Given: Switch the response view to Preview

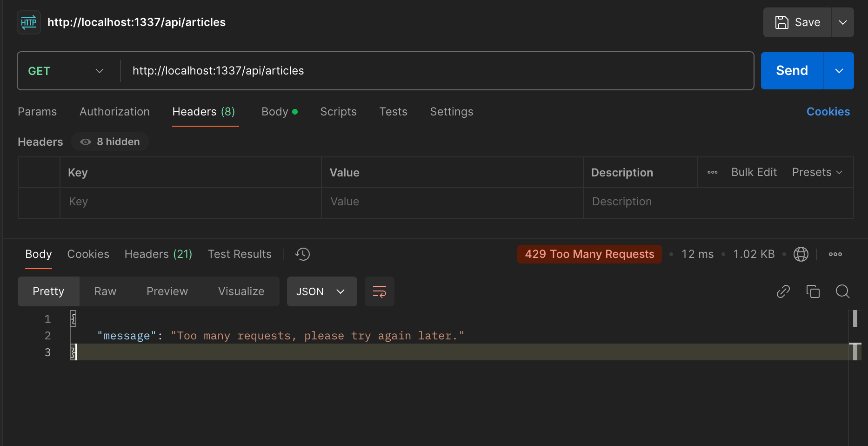Looking at the screenshot, I should (167, 291).
